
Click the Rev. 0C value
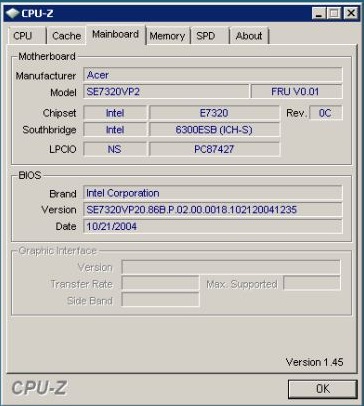[326, 113]
